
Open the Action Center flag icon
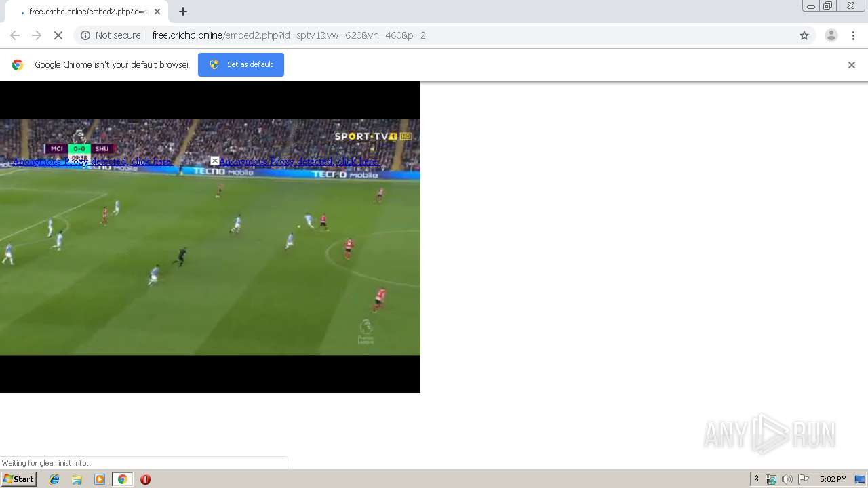804,479
